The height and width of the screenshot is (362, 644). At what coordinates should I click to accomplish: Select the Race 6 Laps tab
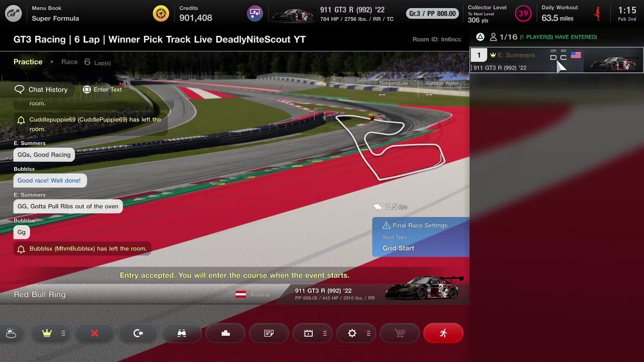(86, 62)
